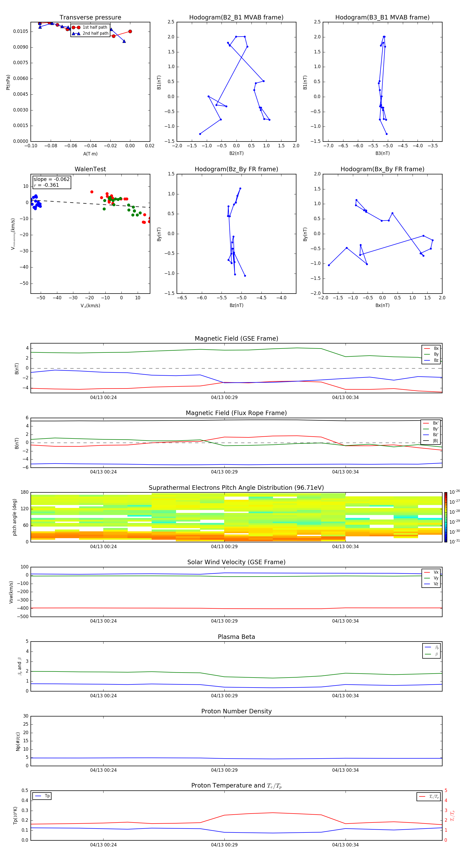Select the 'Proton Temperature and Te/Tp' title
The height and width of the screenshot is (868, 473).
(x=236, y=786)
